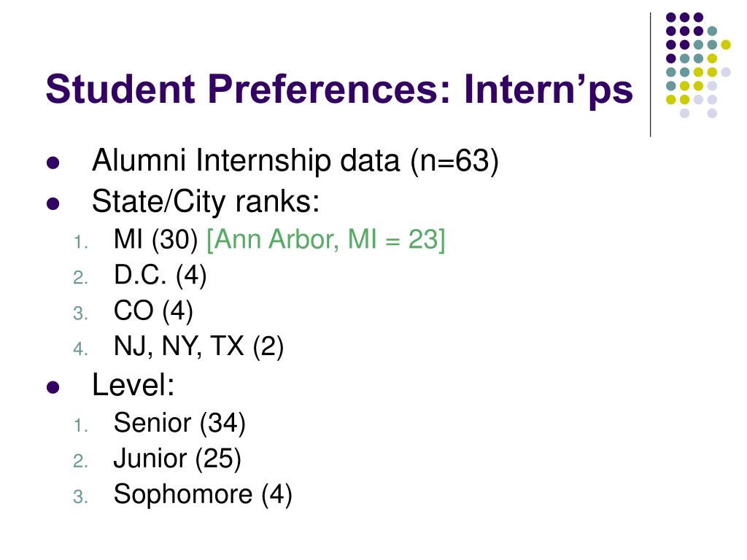The image size is (747, 560).
Task: Click the number '3.' before 'Sophomore (4)'
Action: tap(80, 497)
